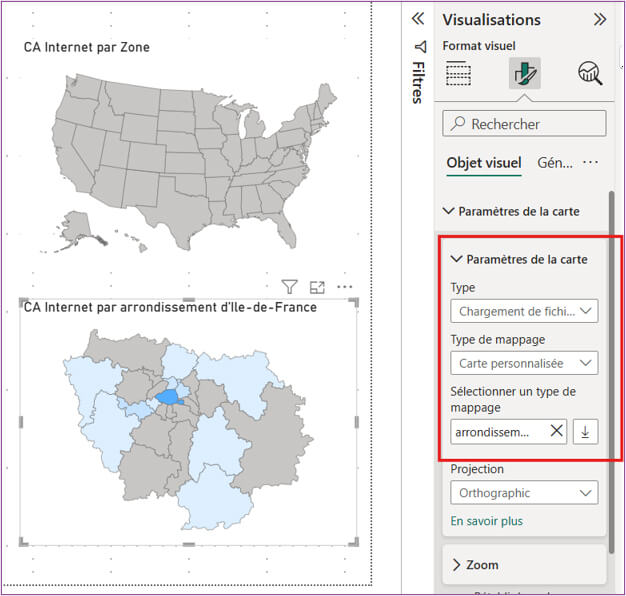Click the En savoir plus link

coord(487,521)
